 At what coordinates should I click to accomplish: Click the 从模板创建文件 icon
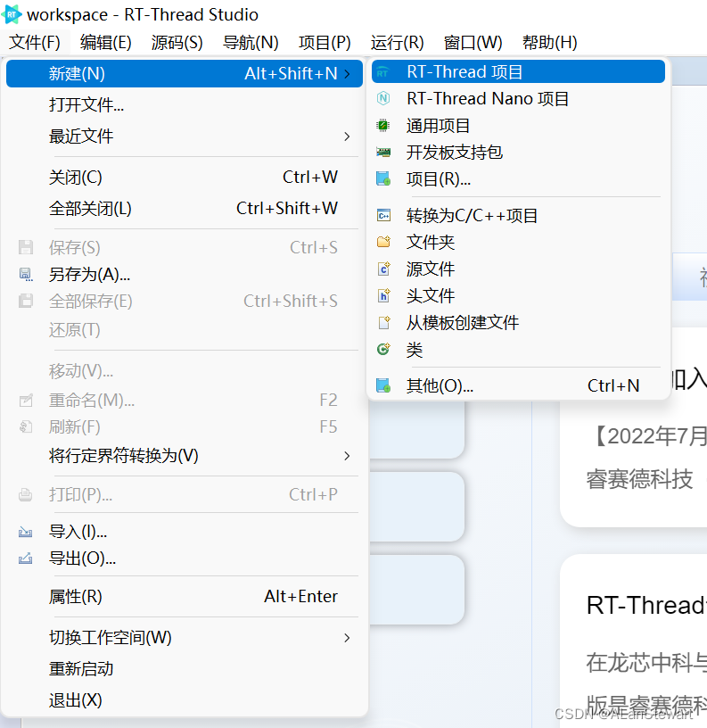(x=384, y=322)
